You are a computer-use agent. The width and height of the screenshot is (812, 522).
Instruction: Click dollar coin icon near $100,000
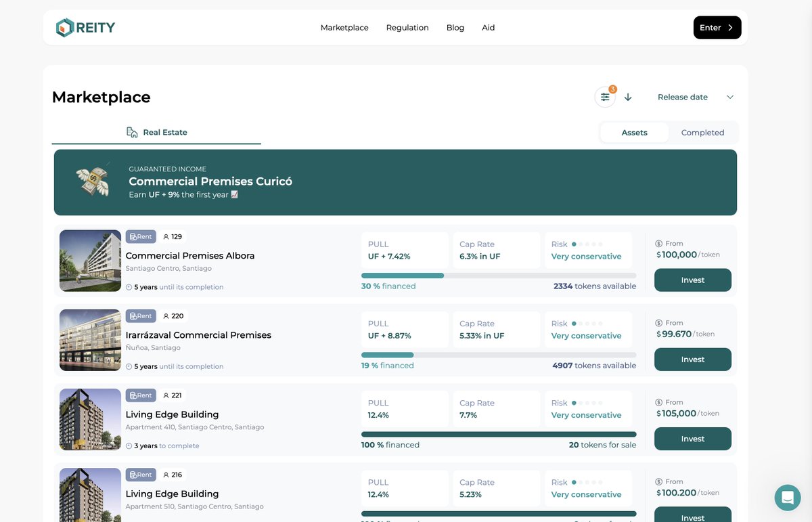659,244
